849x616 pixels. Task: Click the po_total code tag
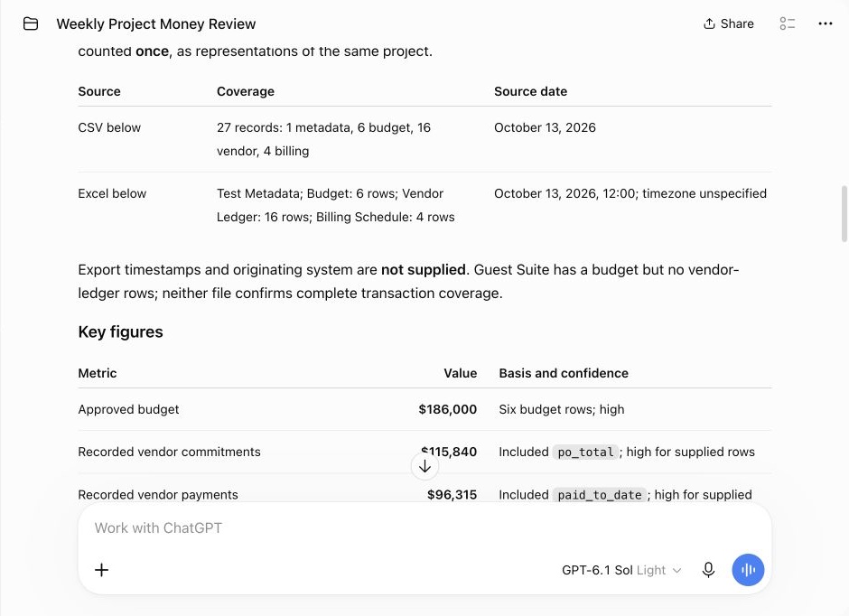586,452
